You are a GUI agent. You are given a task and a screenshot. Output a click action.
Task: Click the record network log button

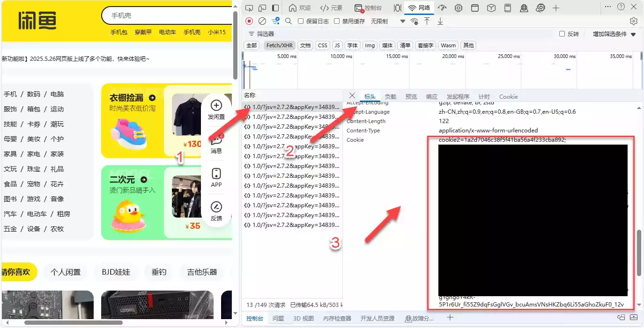click(249, 21)
